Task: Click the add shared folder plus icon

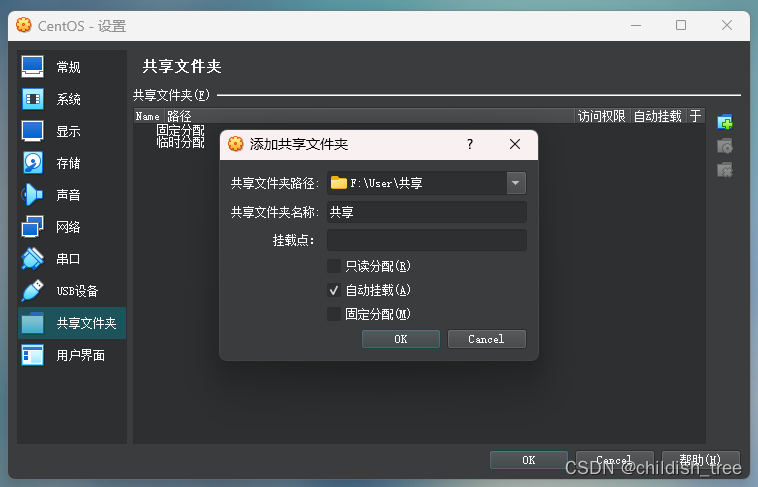Action: [725, 122]
